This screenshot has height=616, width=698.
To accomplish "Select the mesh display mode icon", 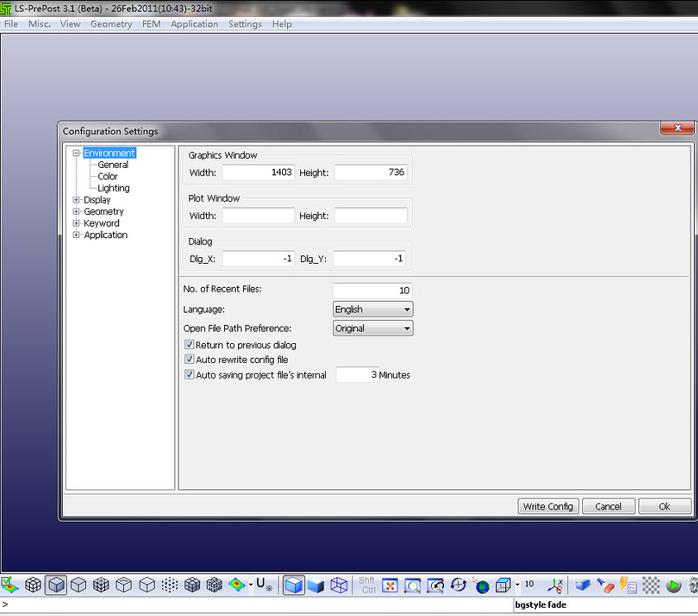I will [x=33, y=585].
